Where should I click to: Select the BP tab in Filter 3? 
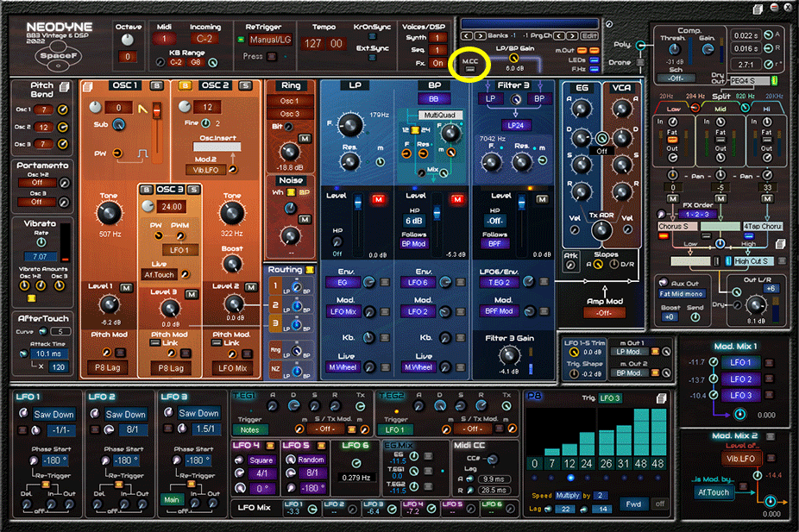click(x=539, y=99)
